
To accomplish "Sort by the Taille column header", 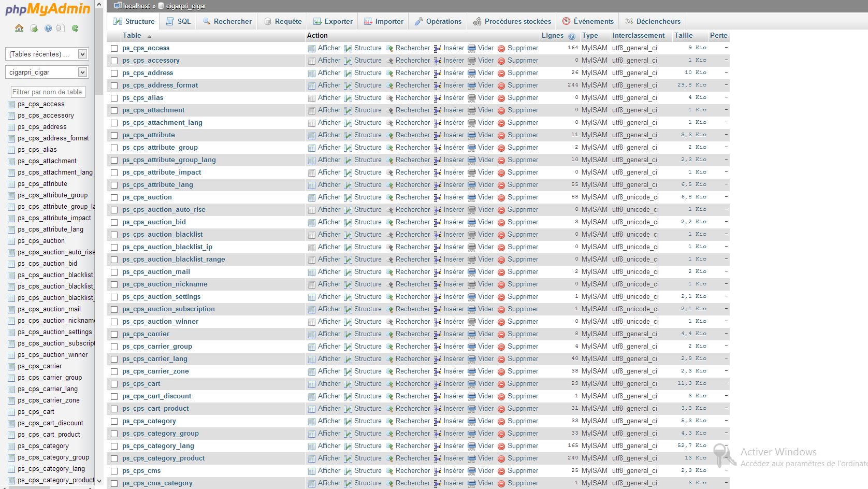I will click(683, 35).
